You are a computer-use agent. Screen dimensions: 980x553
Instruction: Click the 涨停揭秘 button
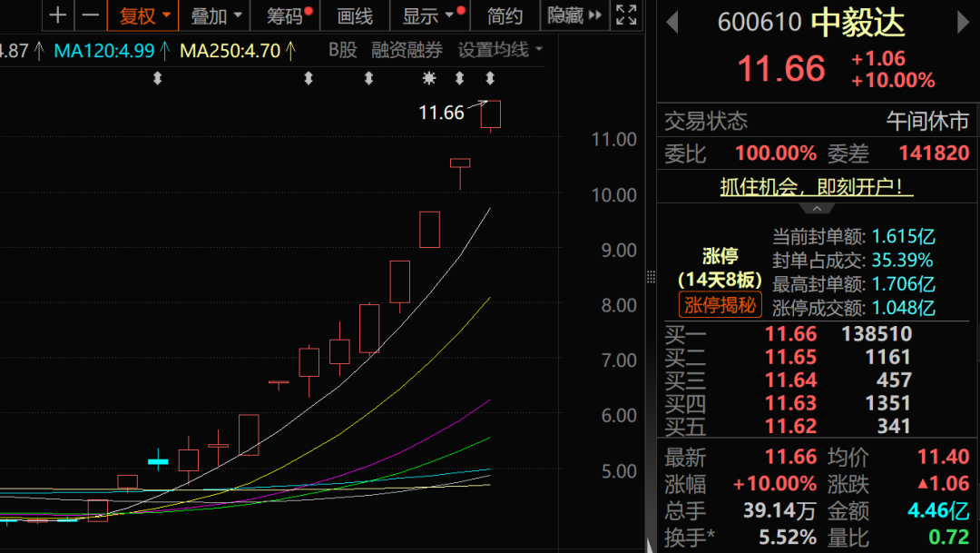coord(720,305)
